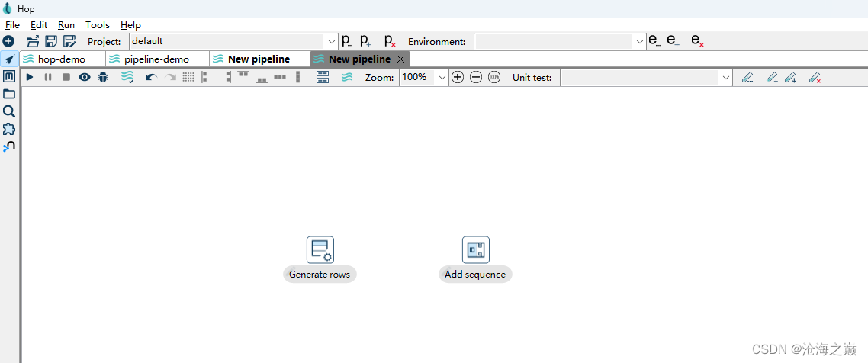Click the execution results panel icon
This screenshot has width=868, height=363.
323,78
